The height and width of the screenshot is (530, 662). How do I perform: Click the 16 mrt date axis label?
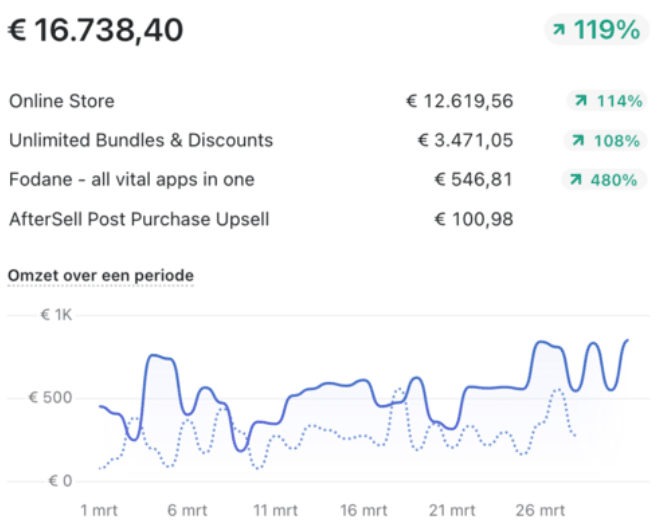[364, 510]
